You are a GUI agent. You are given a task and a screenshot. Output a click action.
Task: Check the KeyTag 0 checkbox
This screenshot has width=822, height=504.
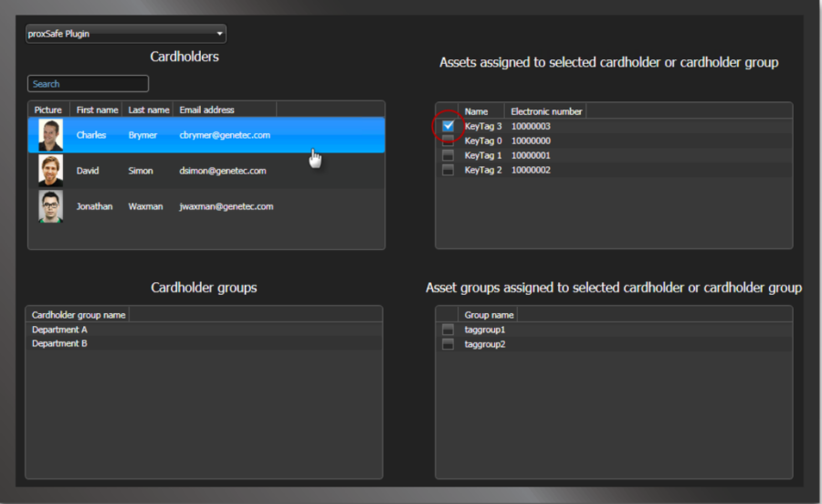pyautogui.click(x=448, y=141)
